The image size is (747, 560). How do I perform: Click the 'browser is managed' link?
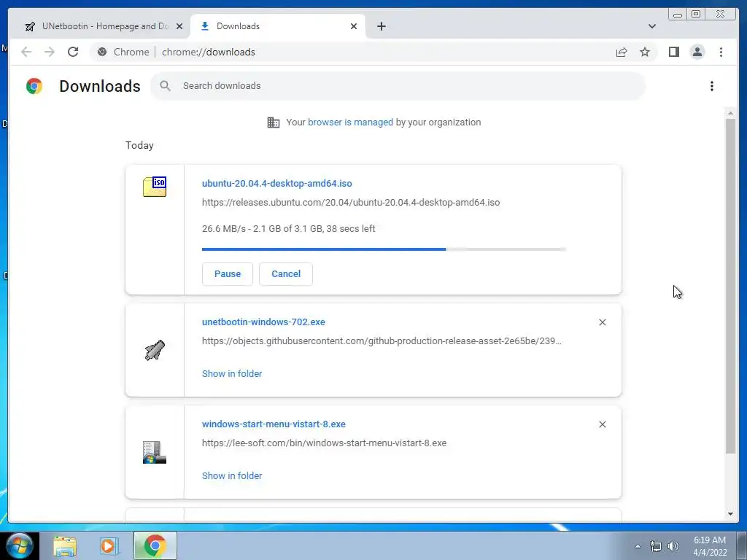point(350,122)
